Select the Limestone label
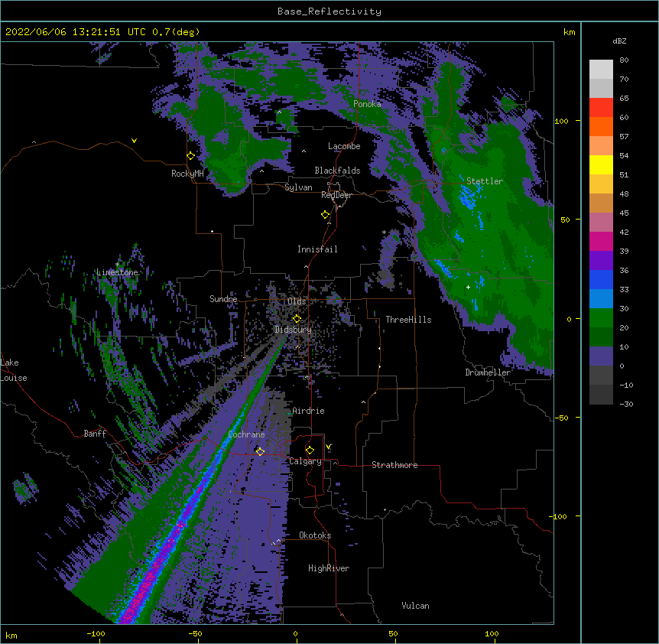The image size is (659, 644). (x=117, y=272)
